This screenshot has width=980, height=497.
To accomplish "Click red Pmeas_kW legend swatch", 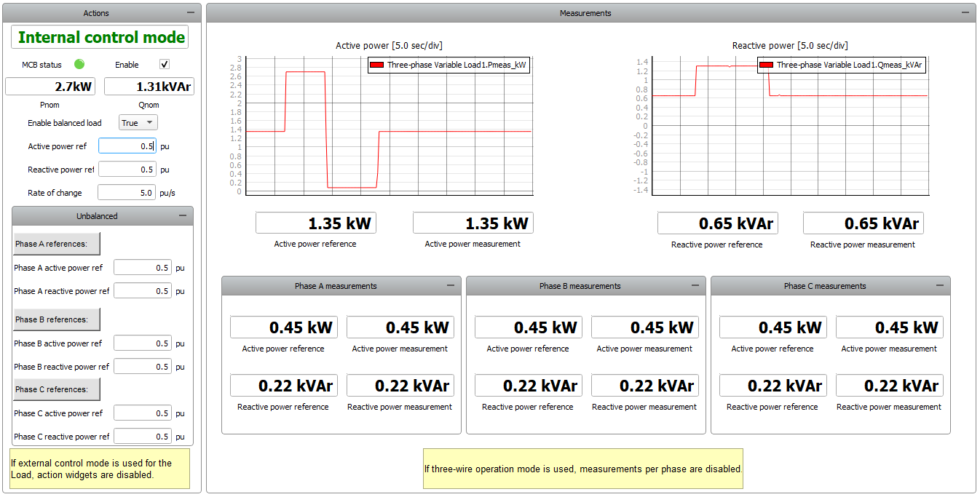I will coord(376,65).
